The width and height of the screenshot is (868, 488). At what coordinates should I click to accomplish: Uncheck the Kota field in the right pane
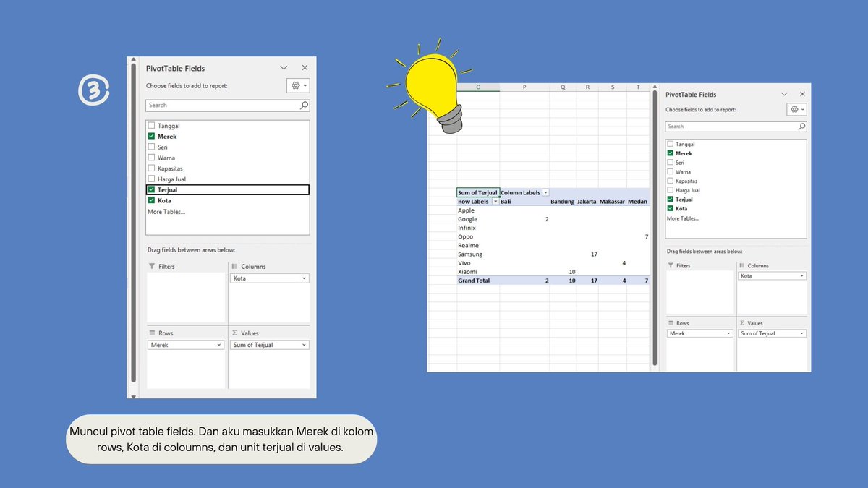[671, 208]
